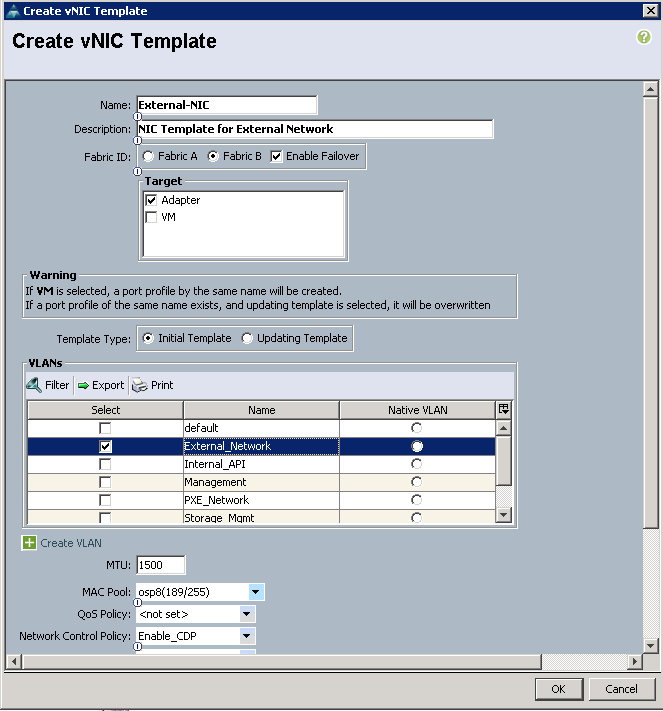The image size is (663, 711).
Task: Check the Internal_API VLAN checkbox
Action: coord(105,464)
